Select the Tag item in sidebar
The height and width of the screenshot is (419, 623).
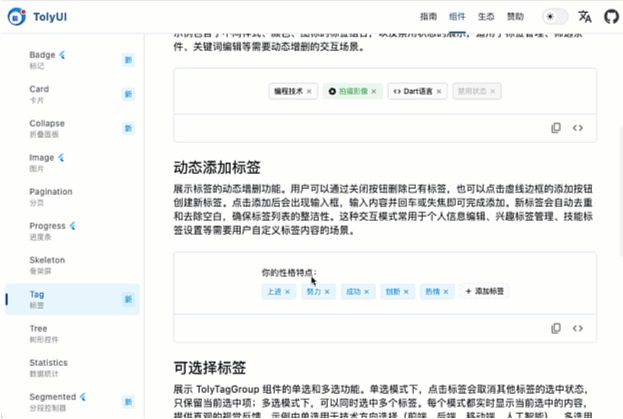72,299
